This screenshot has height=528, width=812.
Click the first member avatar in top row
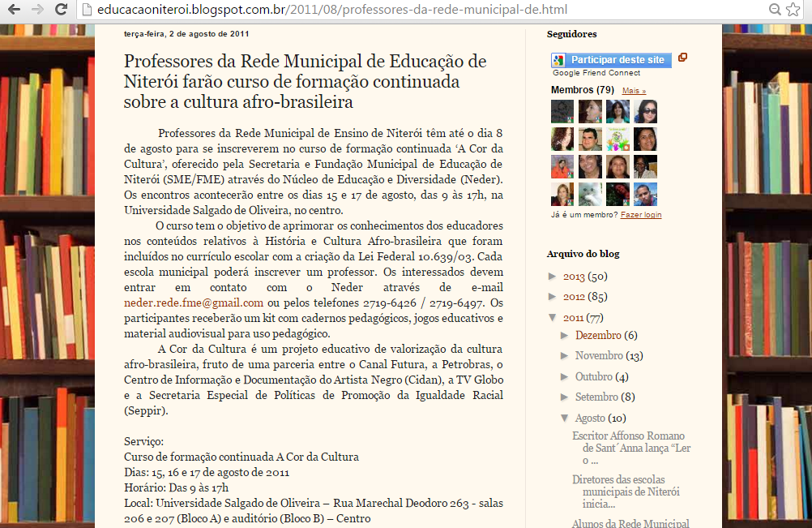[562, 111]
